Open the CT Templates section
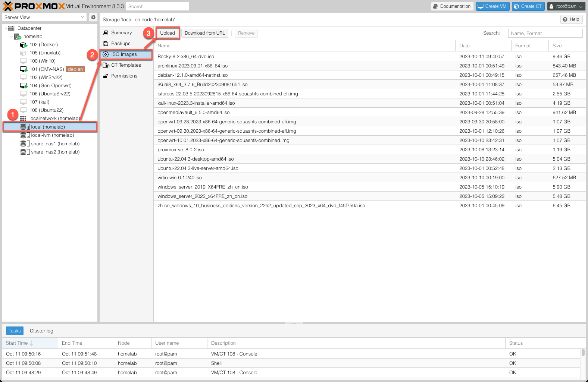Viewport: 588px width, 382px height. 126,65
